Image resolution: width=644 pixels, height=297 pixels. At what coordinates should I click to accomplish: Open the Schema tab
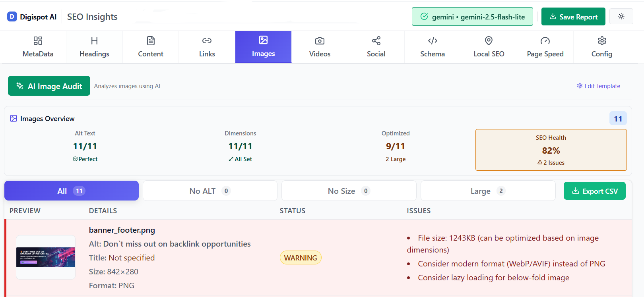(433, 47)
